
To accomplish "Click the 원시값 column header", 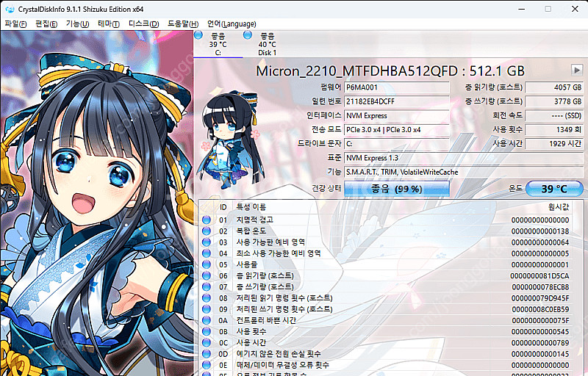I will click(559, 207).
